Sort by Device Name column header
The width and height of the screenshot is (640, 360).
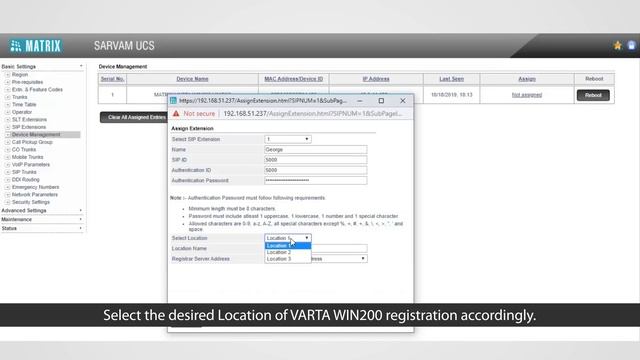192,79
